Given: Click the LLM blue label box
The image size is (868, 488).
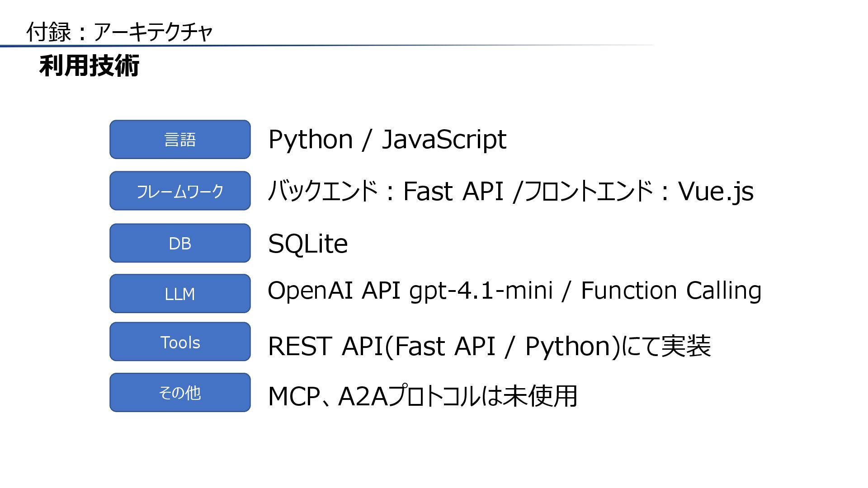Looking at the screenshot, I should pyautogui.click(x=180, y=294).
